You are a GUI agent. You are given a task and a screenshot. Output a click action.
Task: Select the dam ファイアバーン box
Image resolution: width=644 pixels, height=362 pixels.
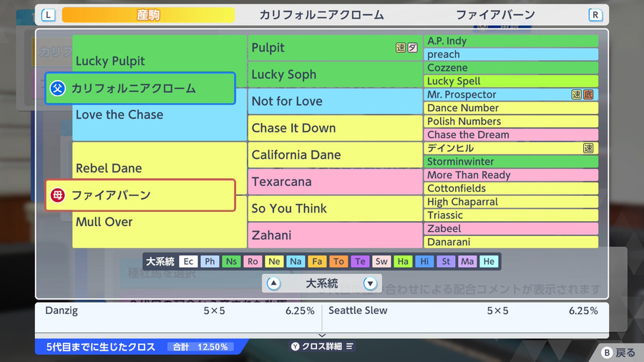pyautogui.click(x=140, y=195)
